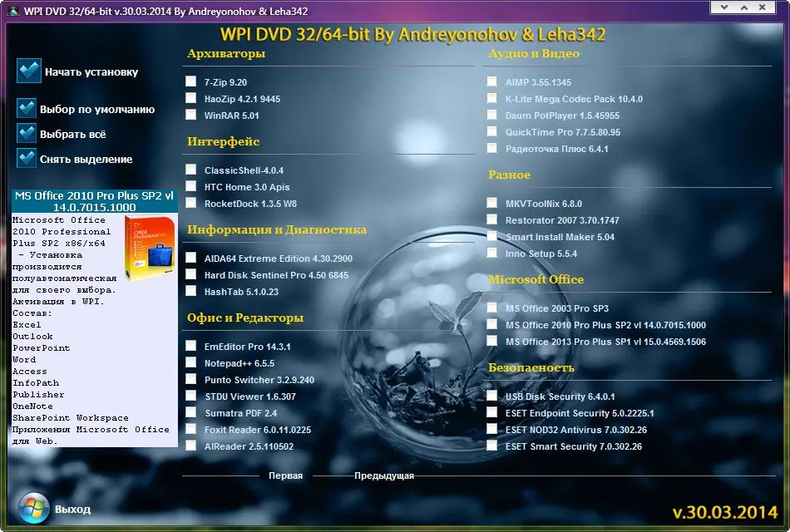Check AIMP 3.55.1345
The image size is (790, 532).
pos(492,81)
